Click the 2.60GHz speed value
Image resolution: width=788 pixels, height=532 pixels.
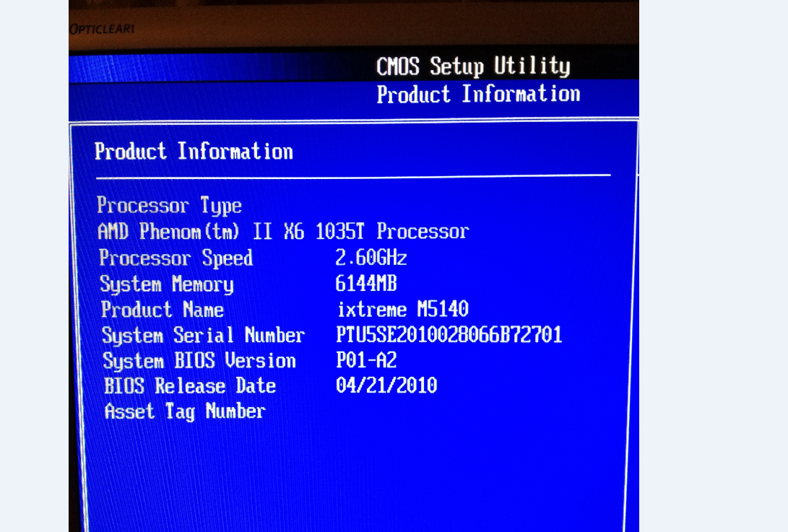coord(371,258)
